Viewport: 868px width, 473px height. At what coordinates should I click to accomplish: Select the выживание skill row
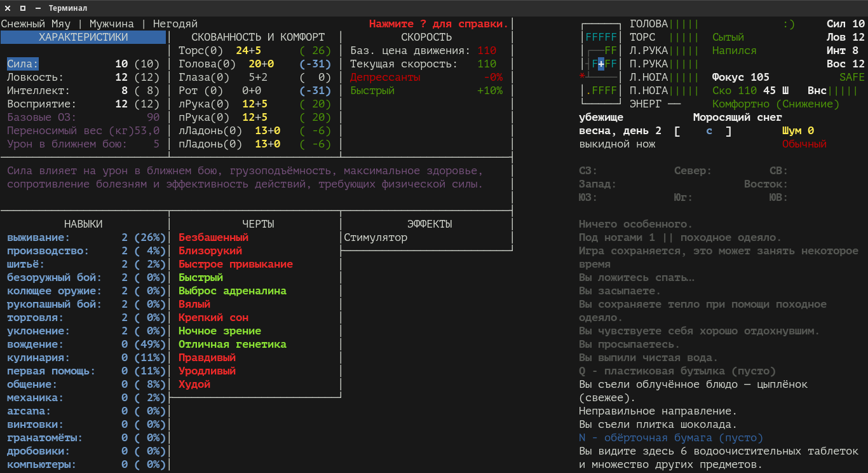tap(86, 238)
